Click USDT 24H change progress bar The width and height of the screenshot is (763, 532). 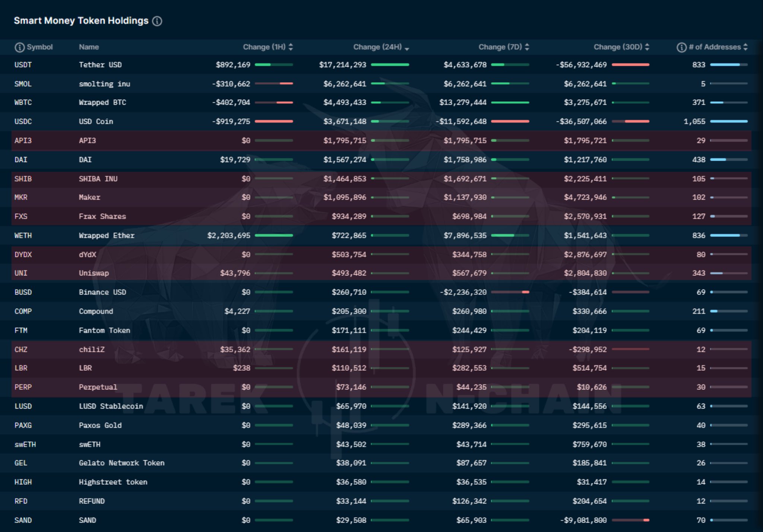[x=390, y=65]
